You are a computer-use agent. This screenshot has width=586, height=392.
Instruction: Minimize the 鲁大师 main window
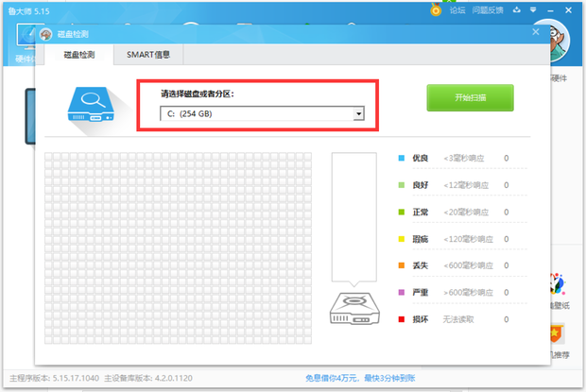(x=550, y=10)
